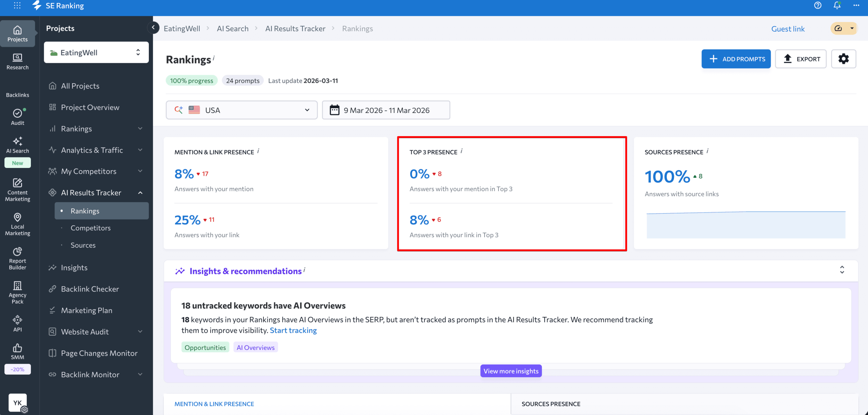Expand the My Competitors menu

point(140,171)
